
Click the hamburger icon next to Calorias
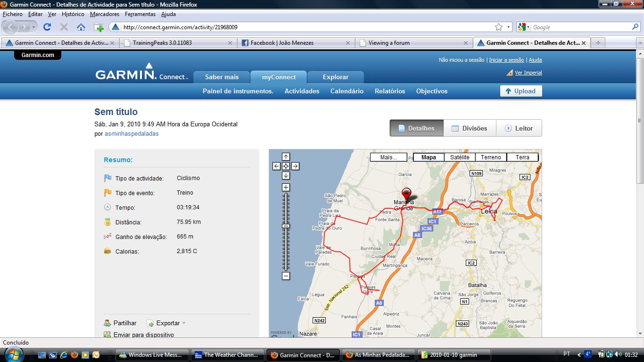point(107,251)
